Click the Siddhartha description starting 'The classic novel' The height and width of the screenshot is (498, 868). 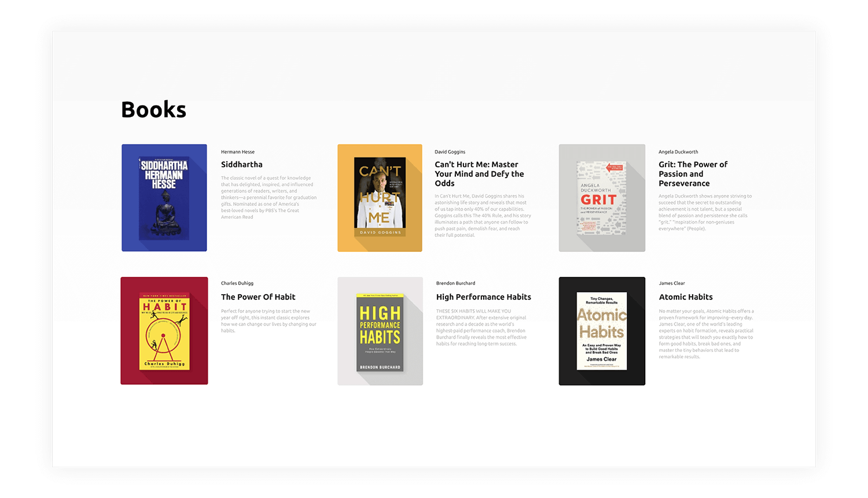(x=269, y=197)
